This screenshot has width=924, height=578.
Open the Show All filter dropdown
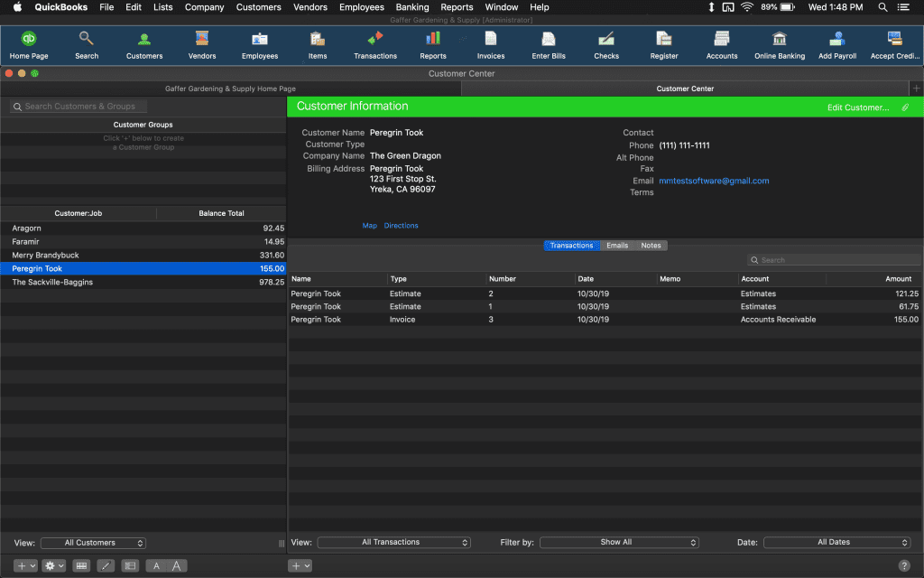619,542
